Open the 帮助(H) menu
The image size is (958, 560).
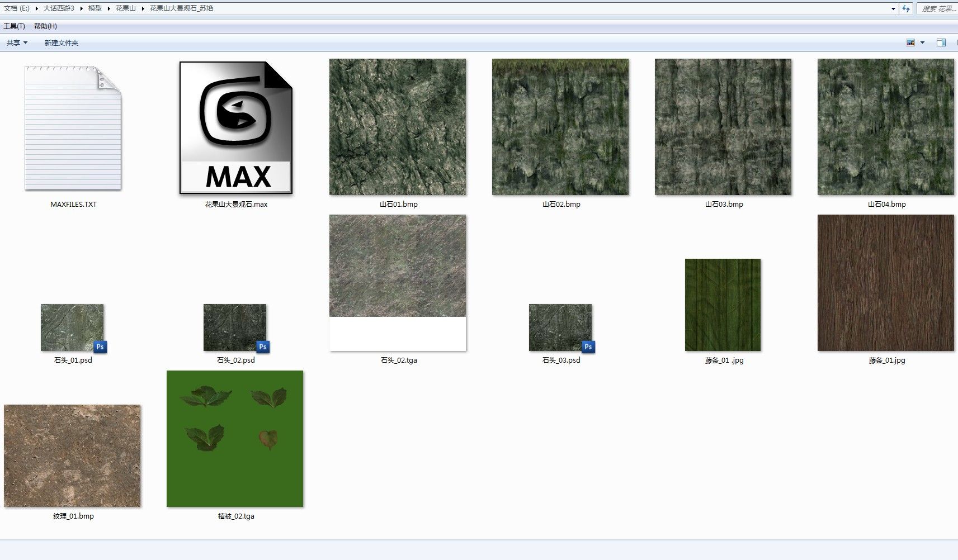(x=45, y=26)
